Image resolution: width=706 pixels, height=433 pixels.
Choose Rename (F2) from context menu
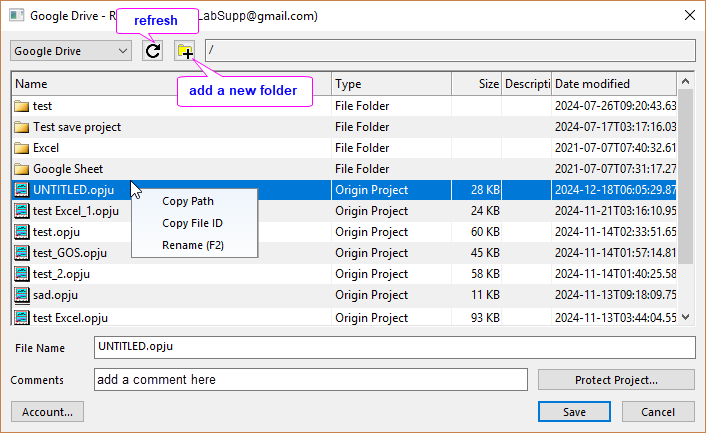(x=194, y=245)
